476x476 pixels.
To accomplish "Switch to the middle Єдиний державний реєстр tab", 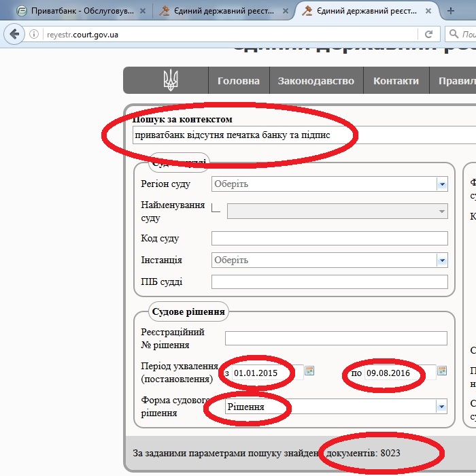I will tap(224, 11).
